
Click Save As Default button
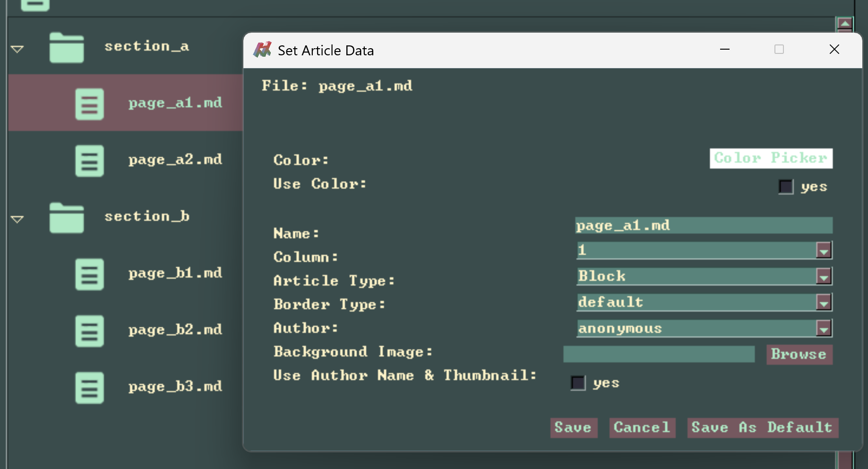click(x=762, y=427)
